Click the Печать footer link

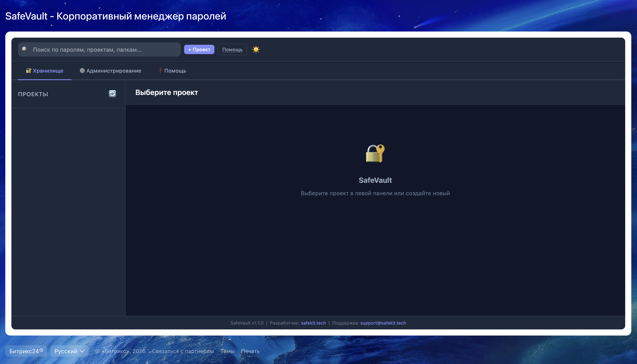pos(250,351)
